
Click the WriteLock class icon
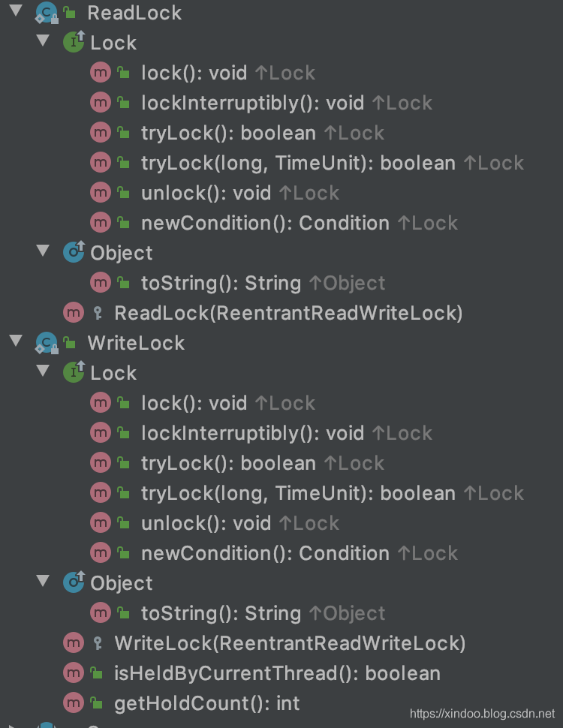(47, 343)
